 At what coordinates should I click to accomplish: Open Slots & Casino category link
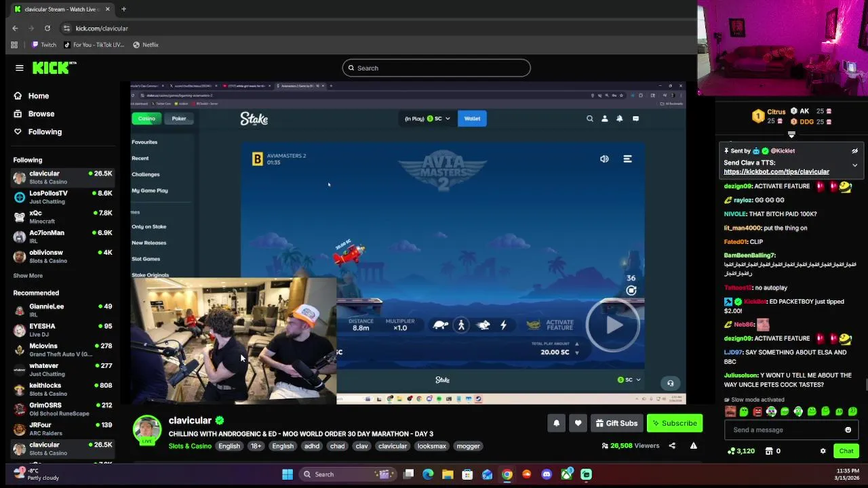pyautogui.click(x=190, y=446)
